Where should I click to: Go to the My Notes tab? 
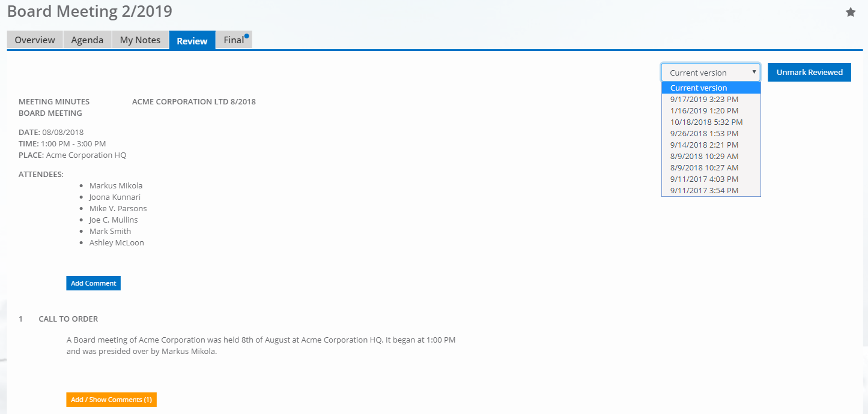click(x=140, y=40)
